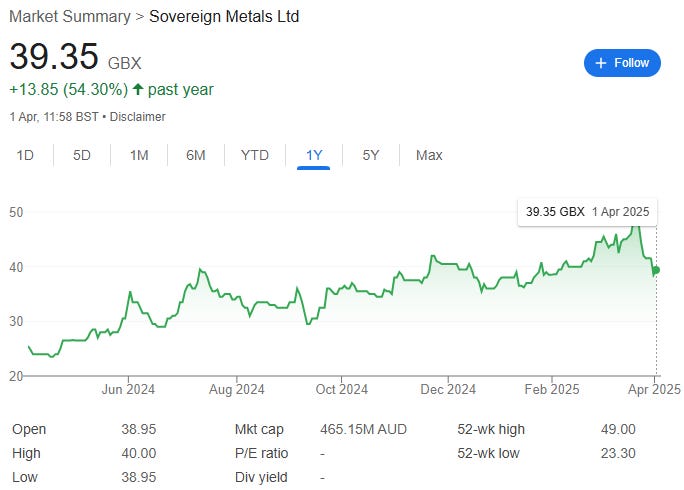
Task: Click the GBX currency label beside price
Action: 124,63
